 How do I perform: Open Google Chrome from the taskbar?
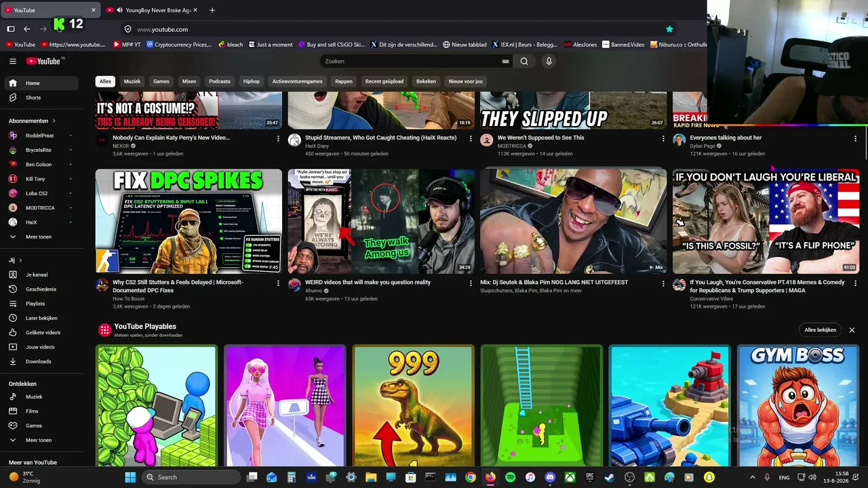[x=471, y=477]
